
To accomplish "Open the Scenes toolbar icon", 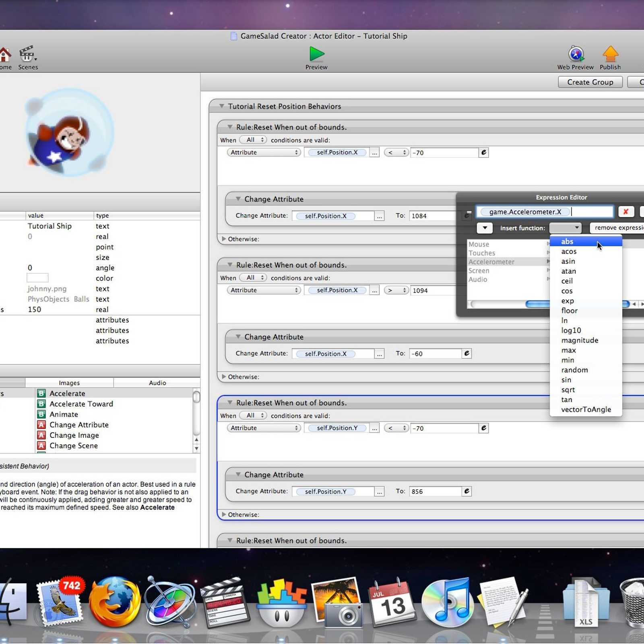I will [x=27, y=54].
